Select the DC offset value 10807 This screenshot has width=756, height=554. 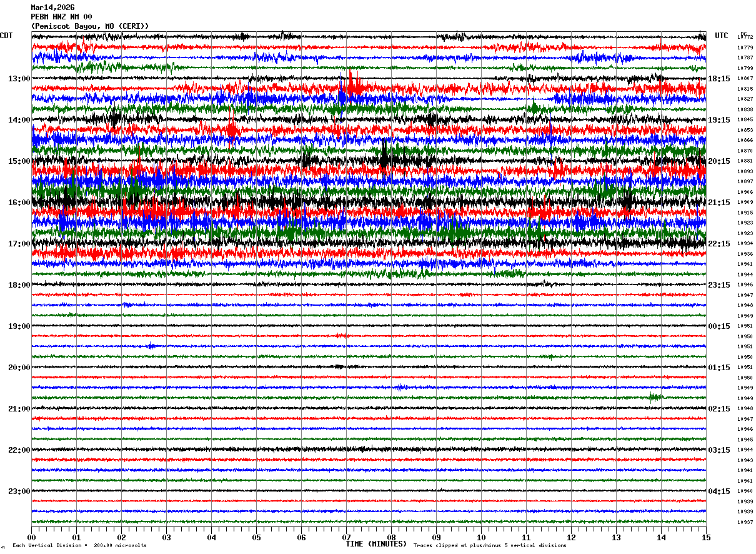(745, 78)
